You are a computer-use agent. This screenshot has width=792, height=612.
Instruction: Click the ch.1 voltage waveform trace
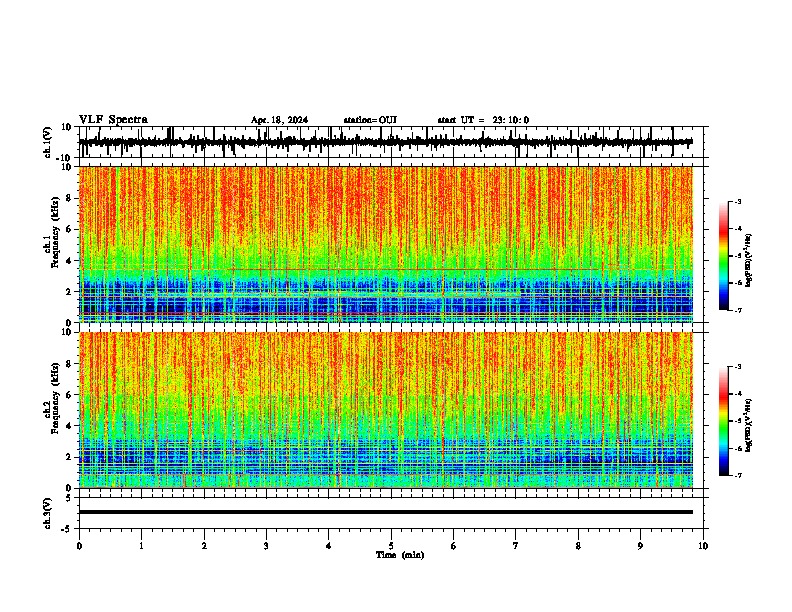[x=386, y=142]
